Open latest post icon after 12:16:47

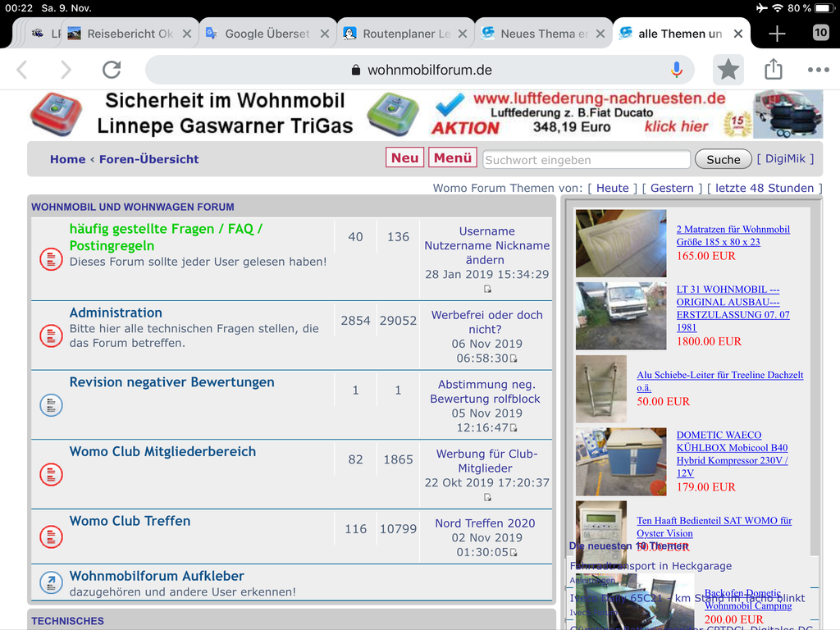pos(514,428)
